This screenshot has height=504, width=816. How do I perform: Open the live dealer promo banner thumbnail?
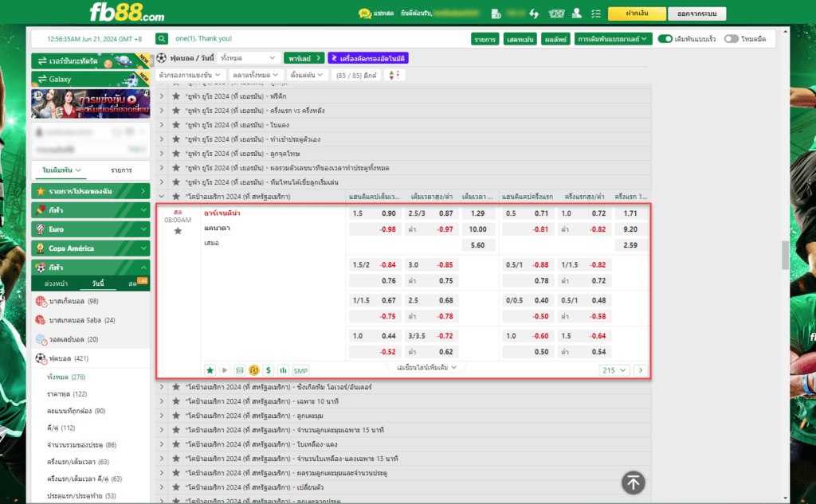91,104
